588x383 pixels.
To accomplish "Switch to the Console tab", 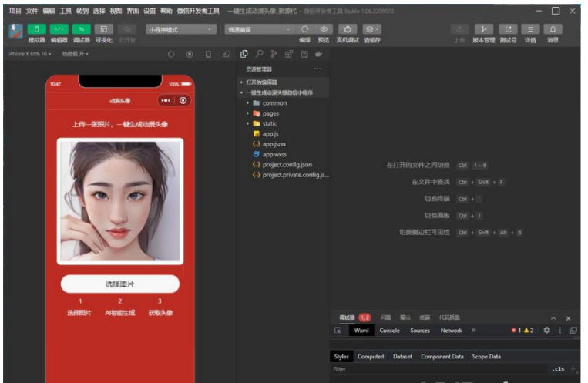I will coord(389,331).
